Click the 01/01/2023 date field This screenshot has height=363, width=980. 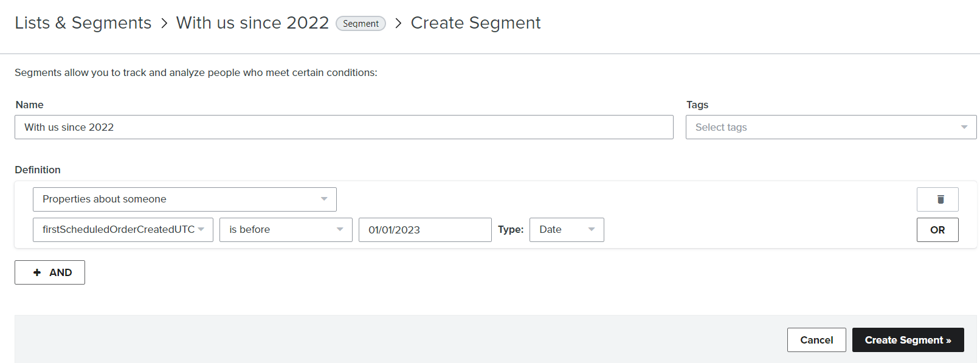425,230
